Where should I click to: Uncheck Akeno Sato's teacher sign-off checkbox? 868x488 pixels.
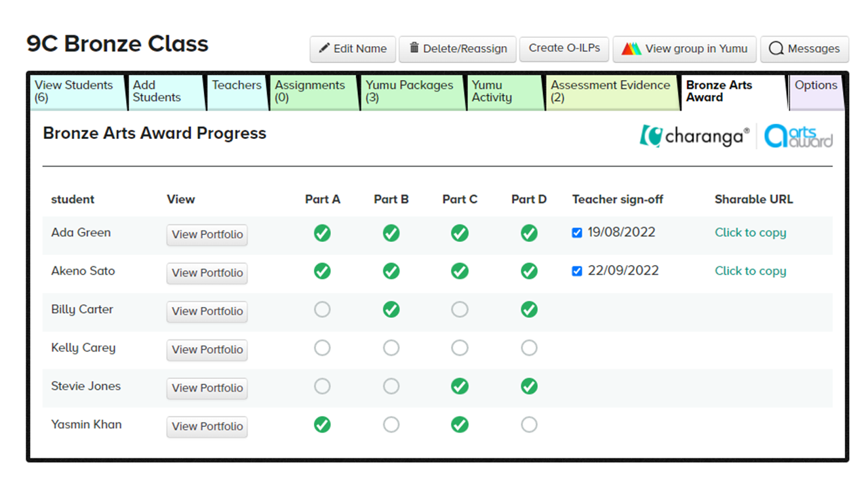tap(577, 271)
